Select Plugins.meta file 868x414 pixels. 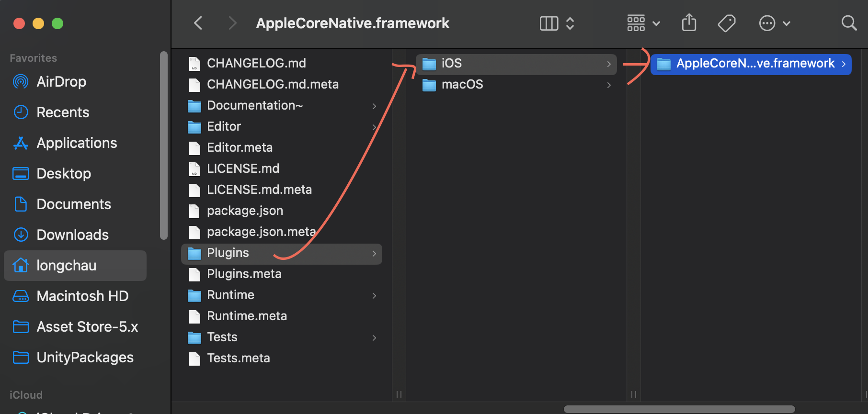point(282,274)
